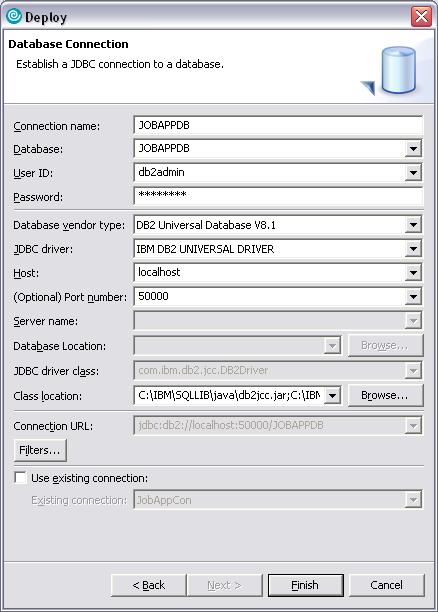Open the Port number dropdown
Image resolution: width=438 pixels, height=612 pixels.
tap(413, 297)
